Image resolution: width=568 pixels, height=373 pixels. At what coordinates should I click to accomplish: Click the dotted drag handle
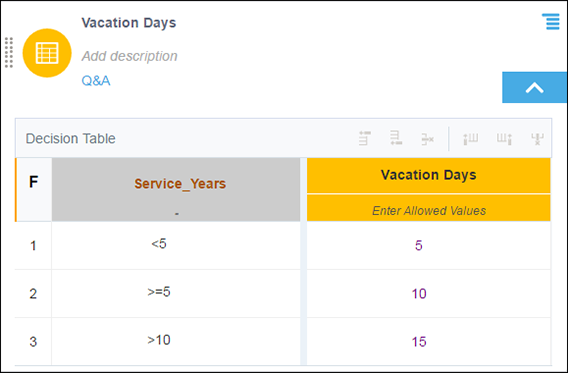click(9, 53)
